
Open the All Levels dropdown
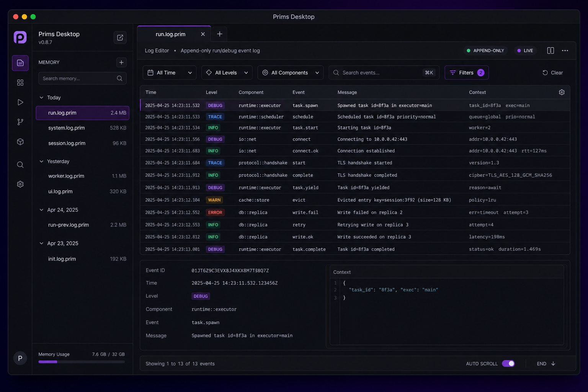coord(227,73)
